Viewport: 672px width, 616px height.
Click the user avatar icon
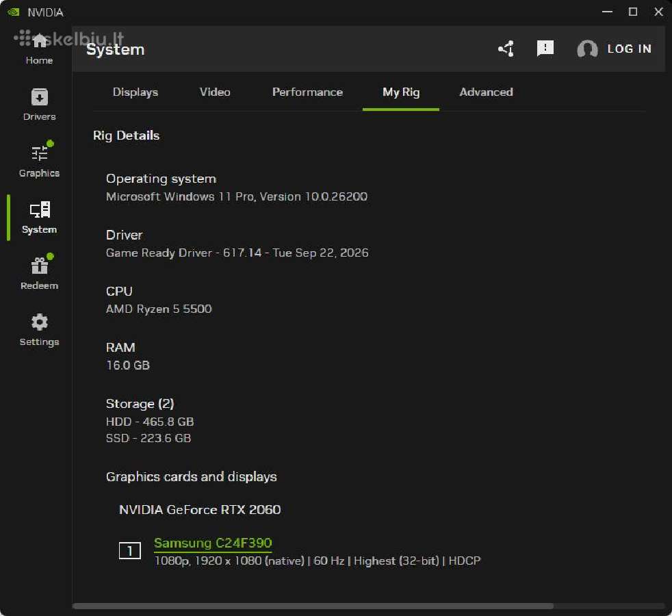click(587, 49)
